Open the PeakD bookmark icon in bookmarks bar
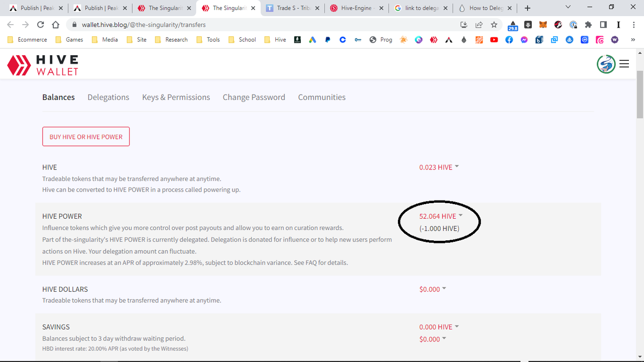Viewport: 644px width, 362px height. pos(449,40)
